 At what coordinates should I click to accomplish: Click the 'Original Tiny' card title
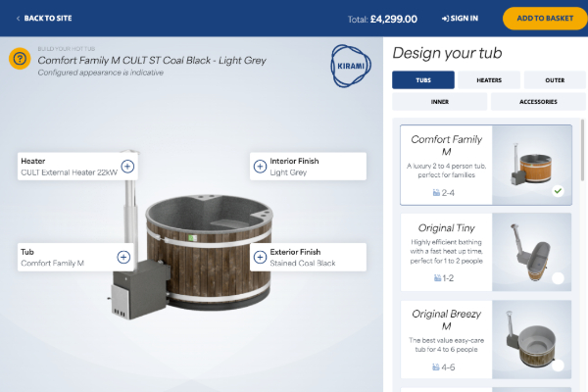click(446, 228)
